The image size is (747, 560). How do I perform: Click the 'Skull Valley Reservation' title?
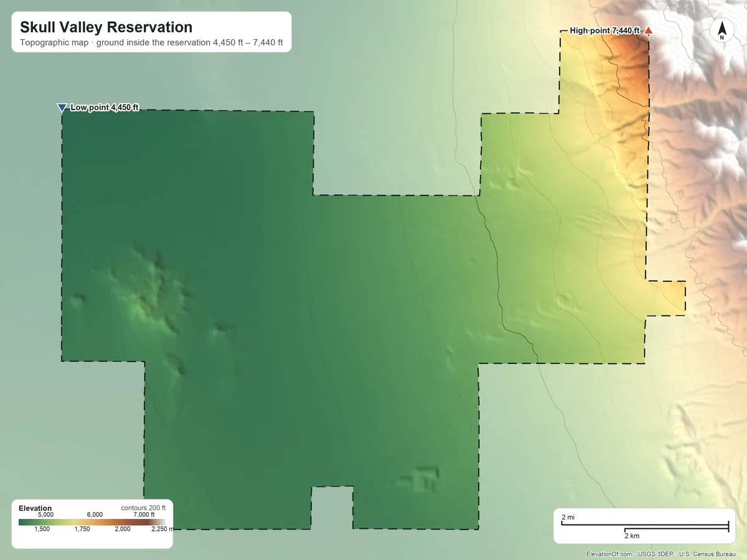point(106,27)
